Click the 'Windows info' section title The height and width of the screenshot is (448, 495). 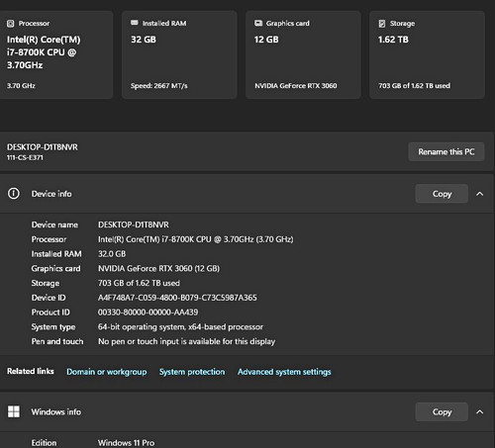point(56,411)
